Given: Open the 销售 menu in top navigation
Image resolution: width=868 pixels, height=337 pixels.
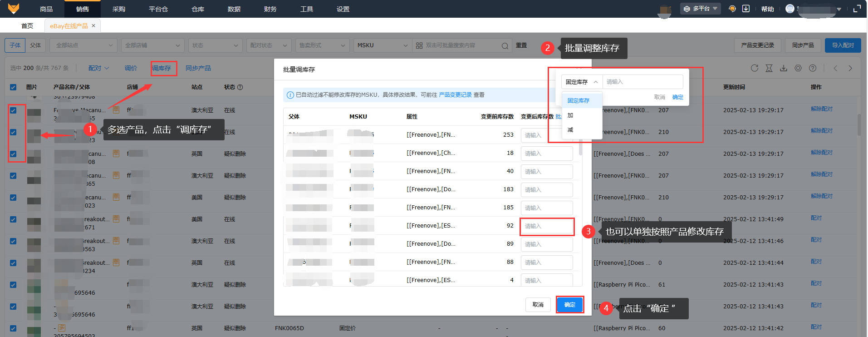Looking at the screenshot, I should click(x=83, y=9).
